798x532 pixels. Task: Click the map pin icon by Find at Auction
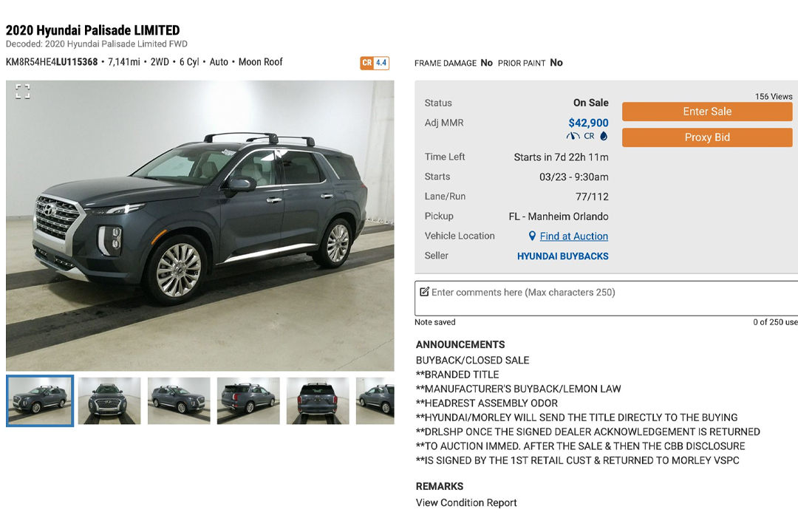click(x=532, y=236)
